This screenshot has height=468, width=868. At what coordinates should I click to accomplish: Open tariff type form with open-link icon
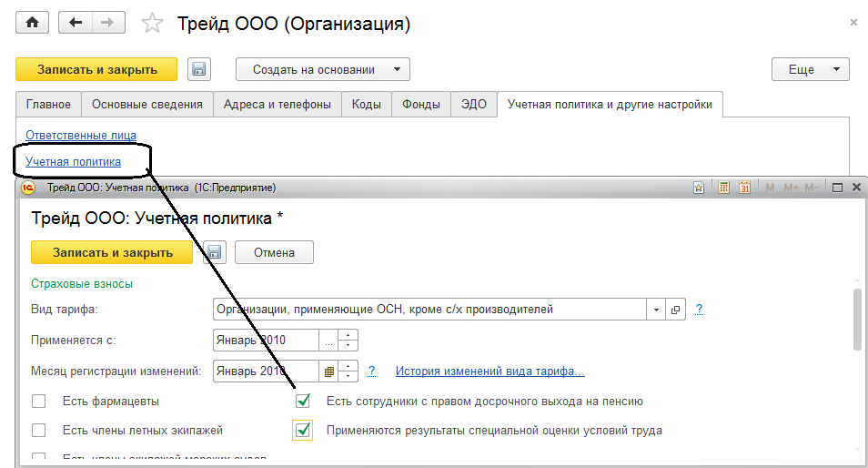(675, 310)
